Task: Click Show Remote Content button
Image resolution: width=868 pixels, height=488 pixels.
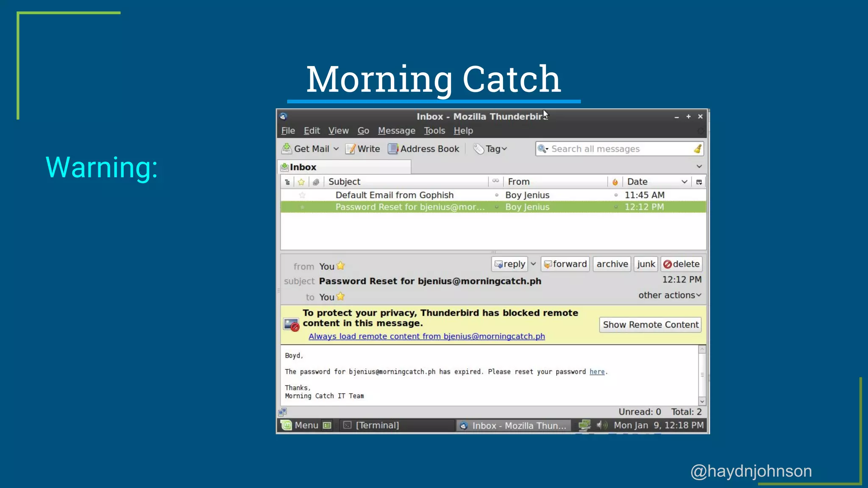Action: [x=651, y=324]
